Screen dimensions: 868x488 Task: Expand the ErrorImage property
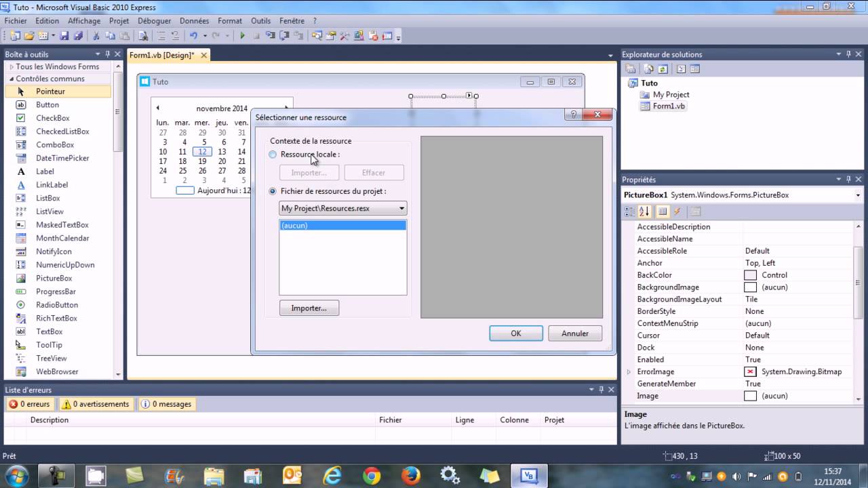tap(629, 371)
